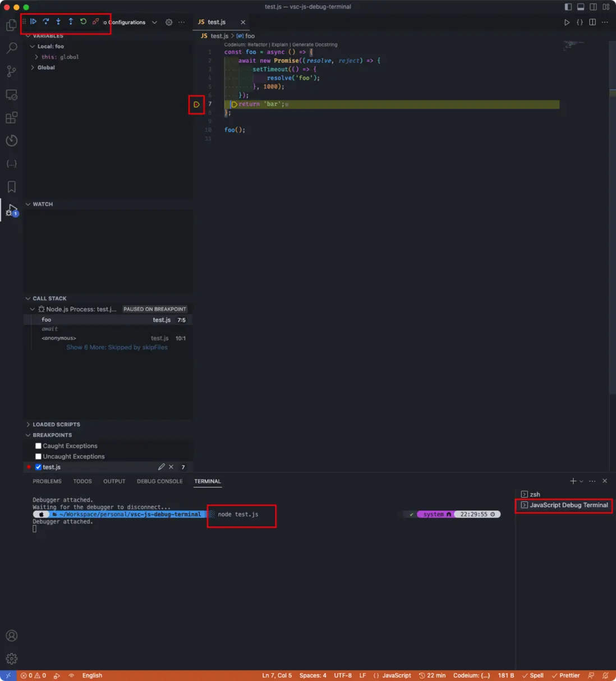Enable Uncaught Exceptions breakpoint
This screenshot has width=616, height=681.
coord(38,457)
